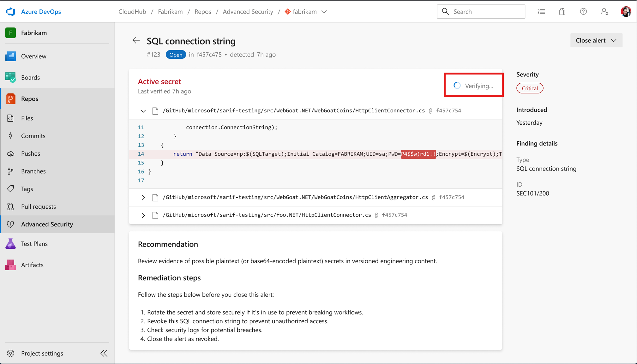637x364 pixels.
Task: Open the Artifacts icon
Action: click(x=10, y=265)
